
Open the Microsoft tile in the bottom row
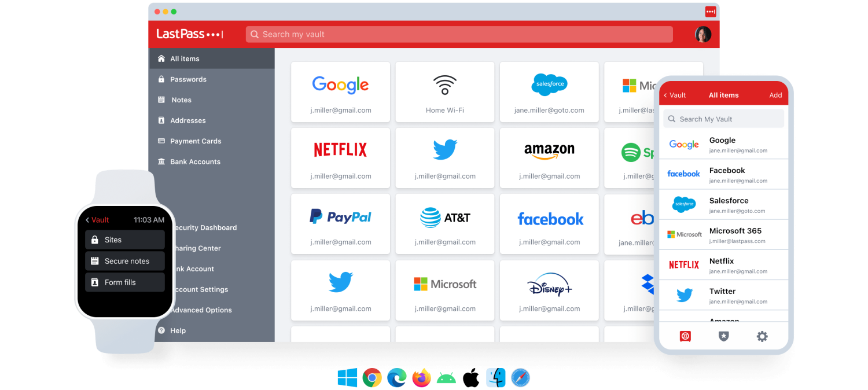click(x=445, y=290)
